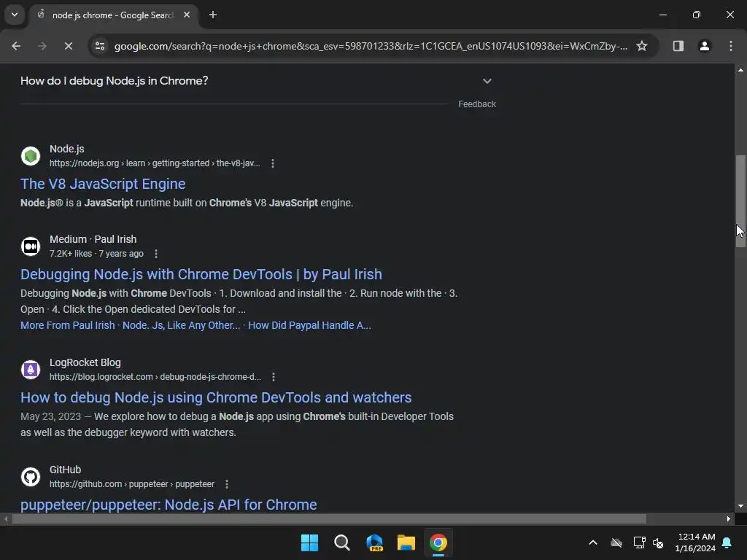
Task: Open 'Debugging Node.js with Chrome DevTools' result
Action: [x=201, y=275]
